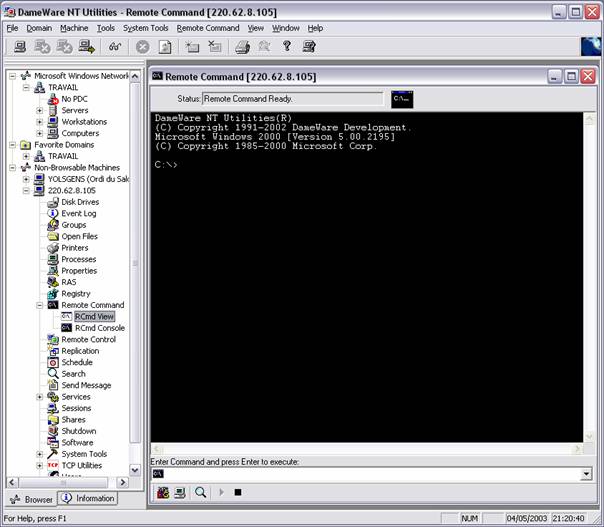Image resolution: width=604 pixels, height=527 pixels.
Task: Click the Print toolbar icon
Action: 243,47
